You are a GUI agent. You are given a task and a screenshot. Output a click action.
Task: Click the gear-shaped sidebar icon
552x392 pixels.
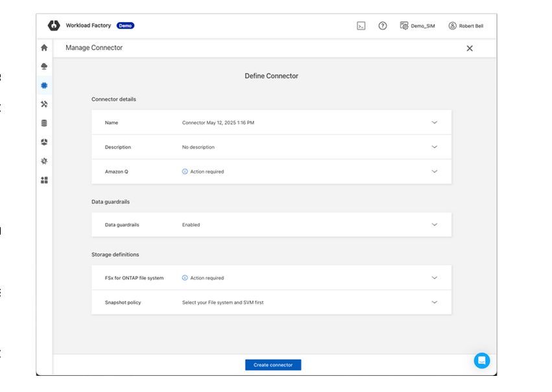44,161
